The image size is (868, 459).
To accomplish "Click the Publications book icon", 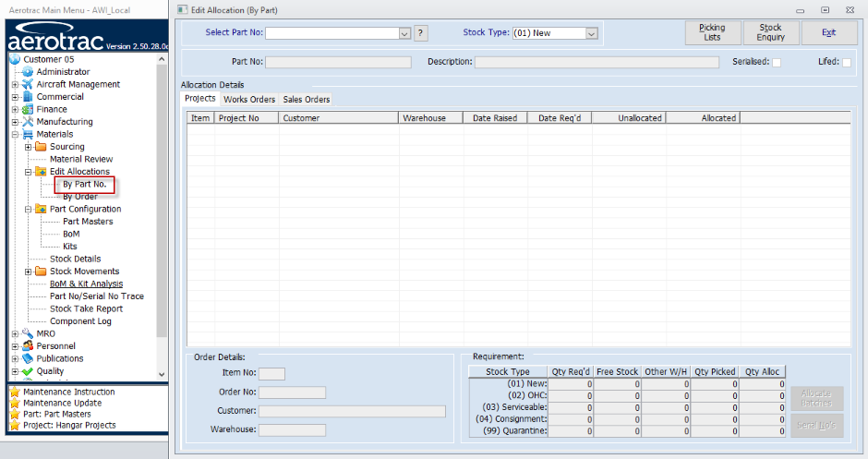I will (x=28, y=358).
